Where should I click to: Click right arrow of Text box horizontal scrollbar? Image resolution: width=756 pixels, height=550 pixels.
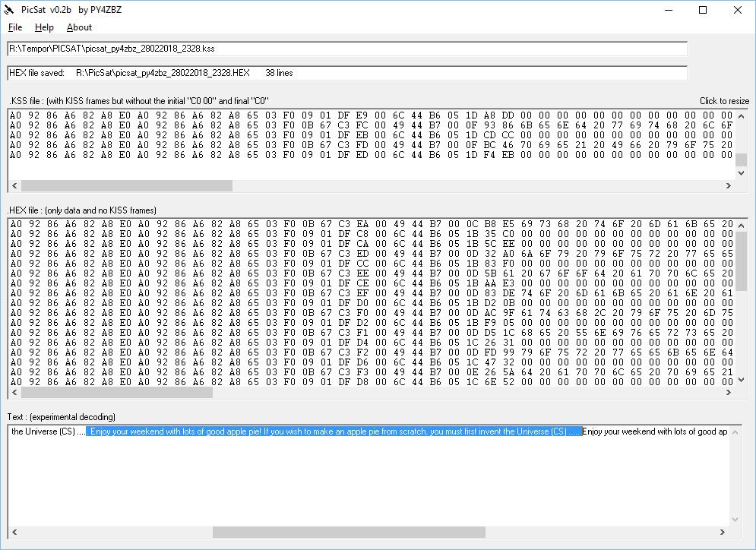723,533
